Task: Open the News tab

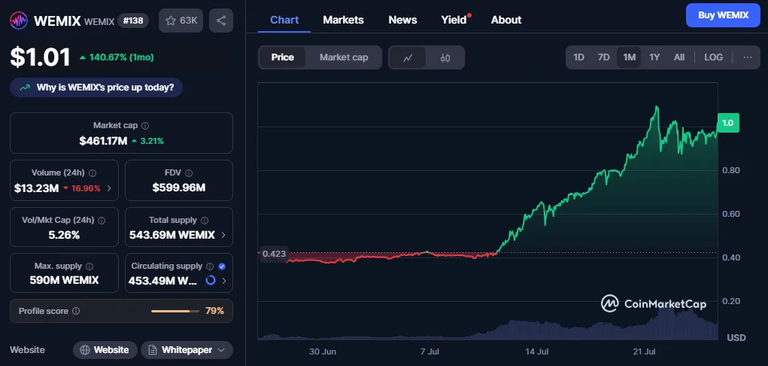Action: coord(403,20)
